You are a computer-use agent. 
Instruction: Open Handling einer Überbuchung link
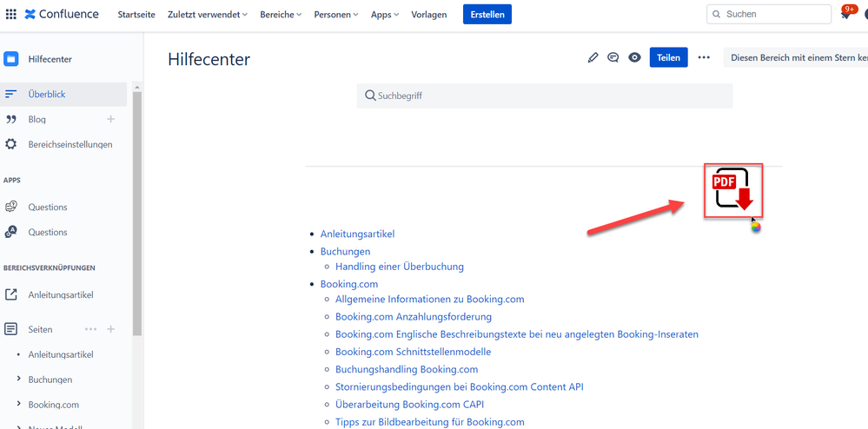[400, 267]
